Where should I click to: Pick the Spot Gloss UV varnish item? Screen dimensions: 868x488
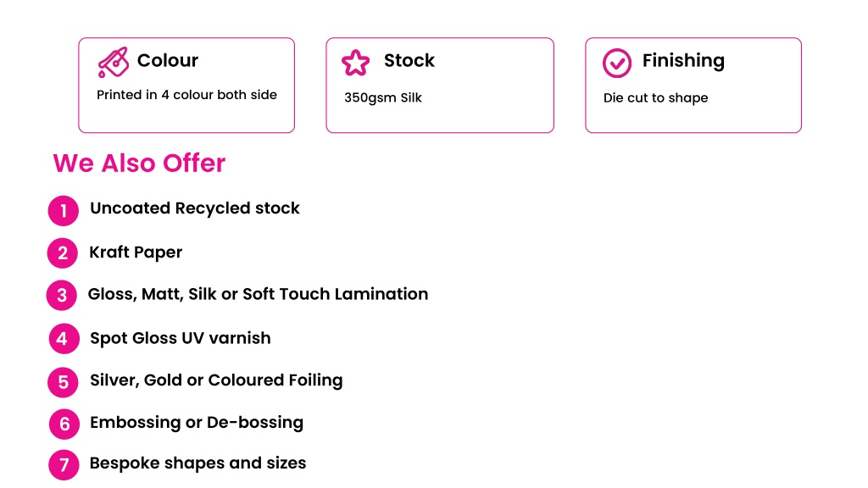click(x=181, y=338)
